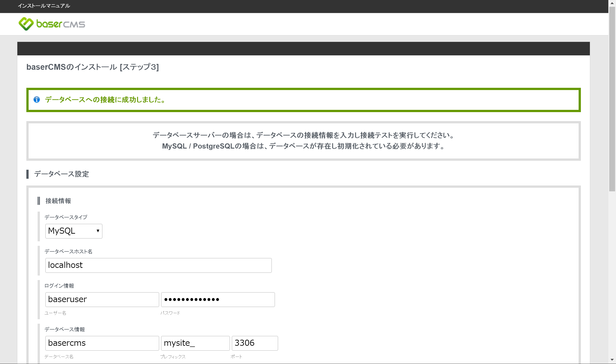
Task: Click heading baserCMSのインストール [ステップ3]
Action: click(x=93, y=67)
